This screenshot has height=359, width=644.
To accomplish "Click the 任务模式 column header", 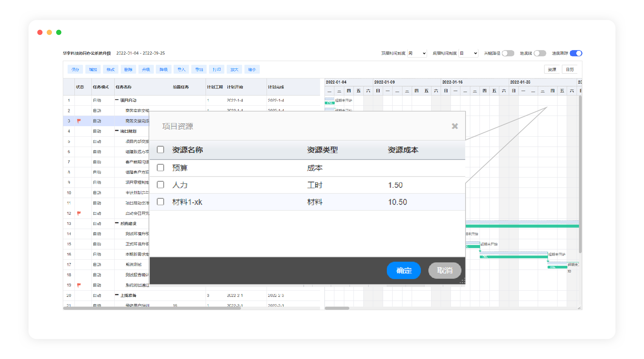I will 101,87.
